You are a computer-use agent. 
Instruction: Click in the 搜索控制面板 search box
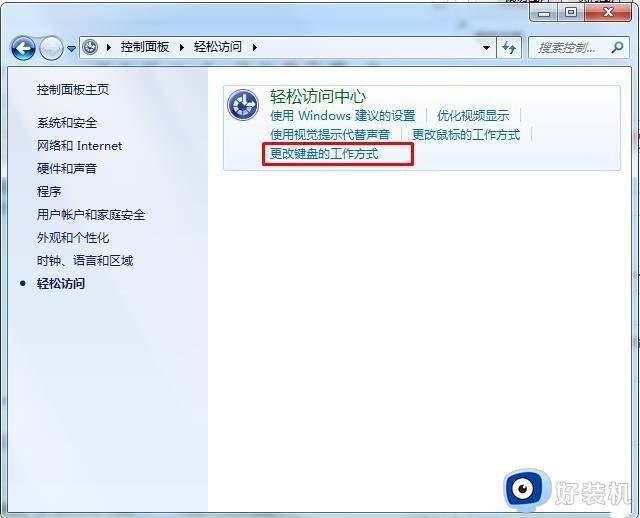click(x=568, y=48)
